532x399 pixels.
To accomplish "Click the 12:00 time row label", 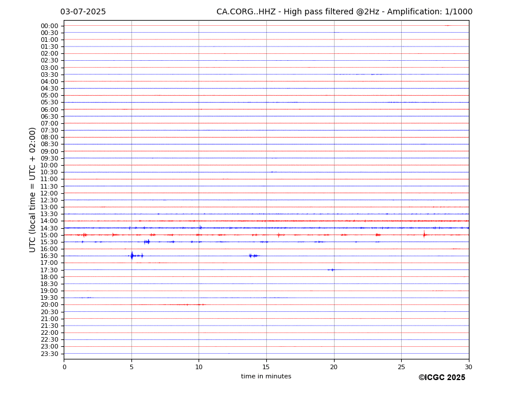I will point(49,193).
